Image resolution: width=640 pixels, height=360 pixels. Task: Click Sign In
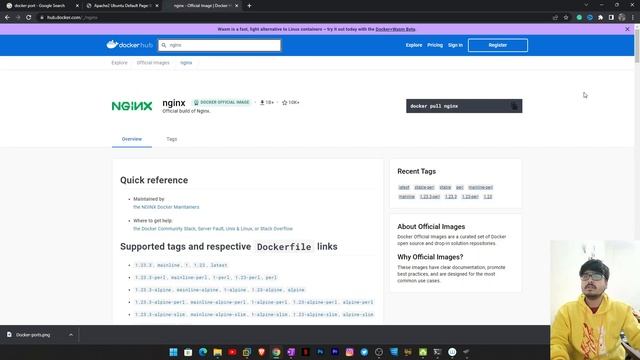click(x=456, y=45)
